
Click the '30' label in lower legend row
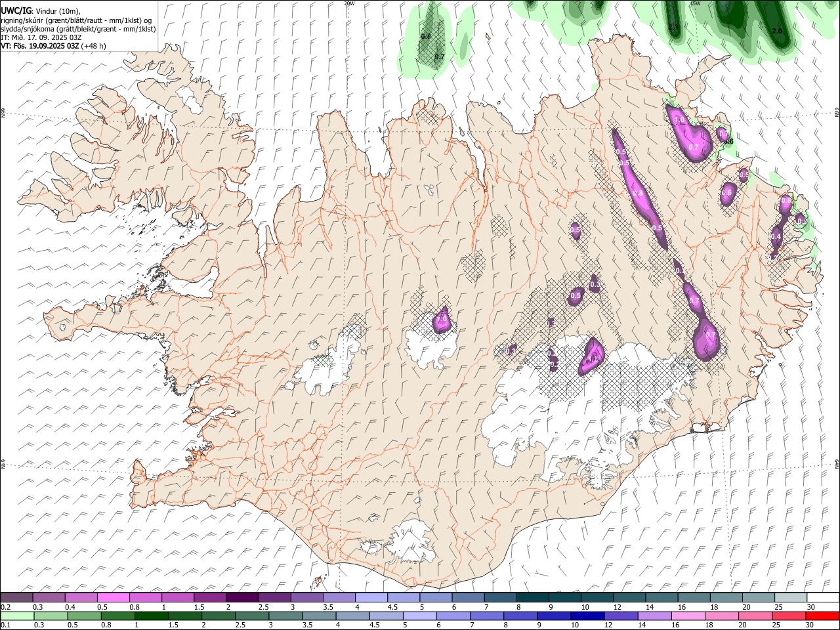[811, 625]
